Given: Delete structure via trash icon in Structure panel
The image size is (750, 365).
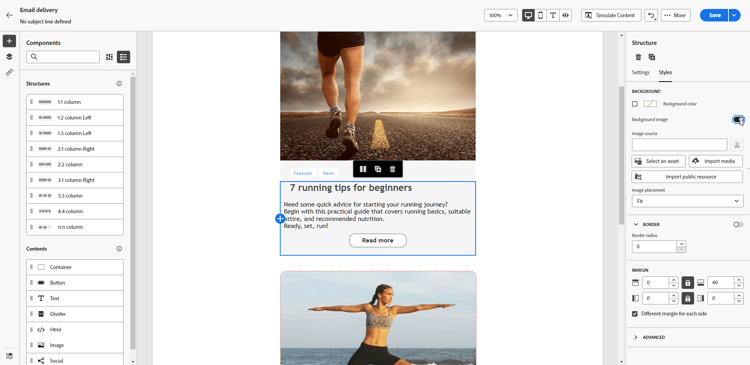Looking at the screenshot, I should 638,57.
